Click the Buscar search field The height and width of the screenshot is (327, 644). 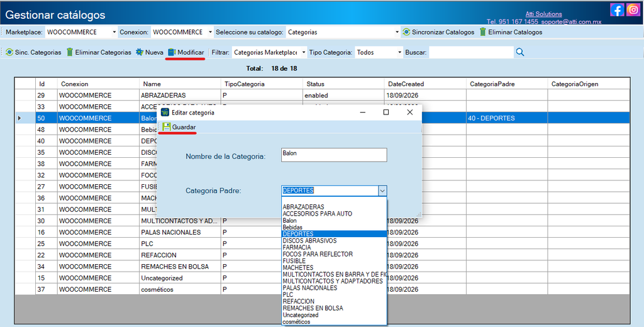471,52
